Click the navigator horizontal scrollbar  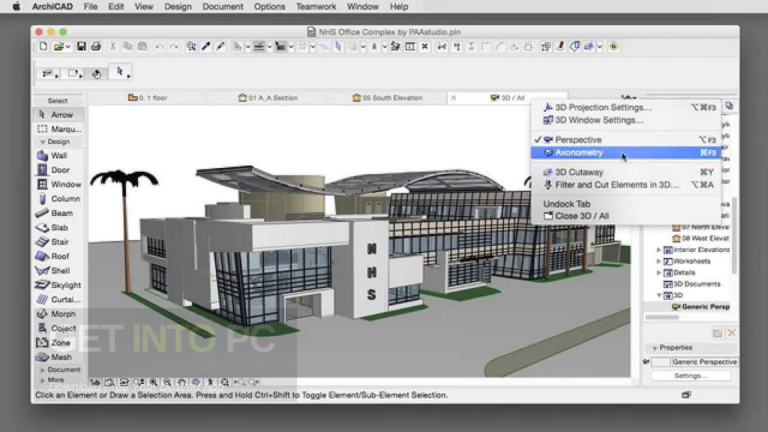[x=662, y=317]
